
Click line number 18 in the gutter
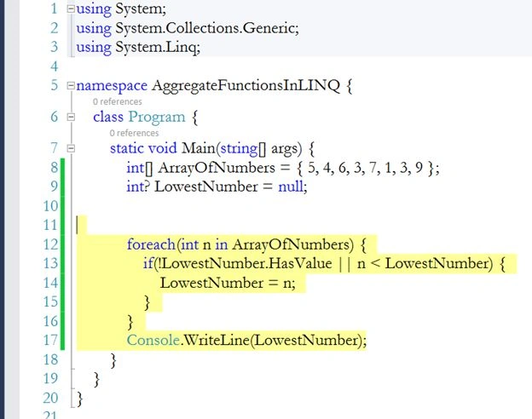coord(51,359)
